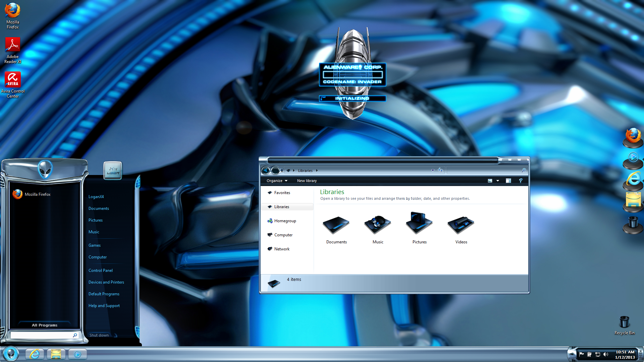Open Pictures in the Start menu
This screenshot has width=644, height=362.
click(x=96, y=220)
